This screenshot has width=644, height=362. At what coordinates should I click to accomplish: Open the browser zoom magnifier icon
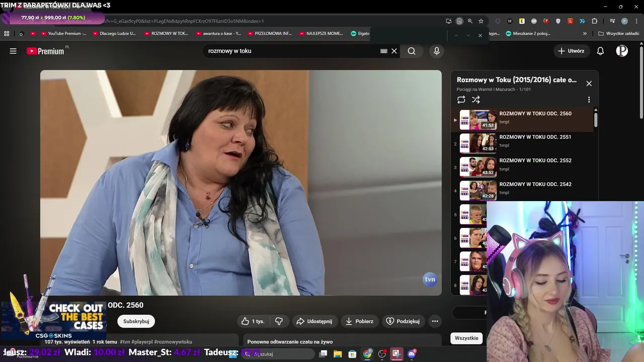tap(470, 21)
